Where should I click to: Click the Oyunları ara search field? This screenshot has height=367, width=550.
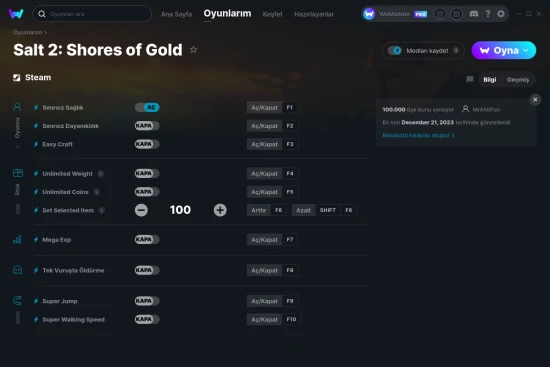(92, 14)
